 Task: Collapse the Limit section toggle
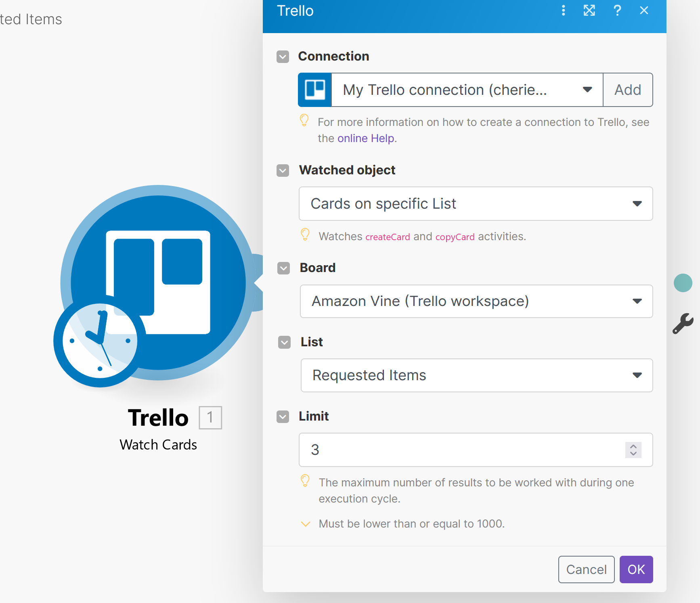(x=283, y=417)
